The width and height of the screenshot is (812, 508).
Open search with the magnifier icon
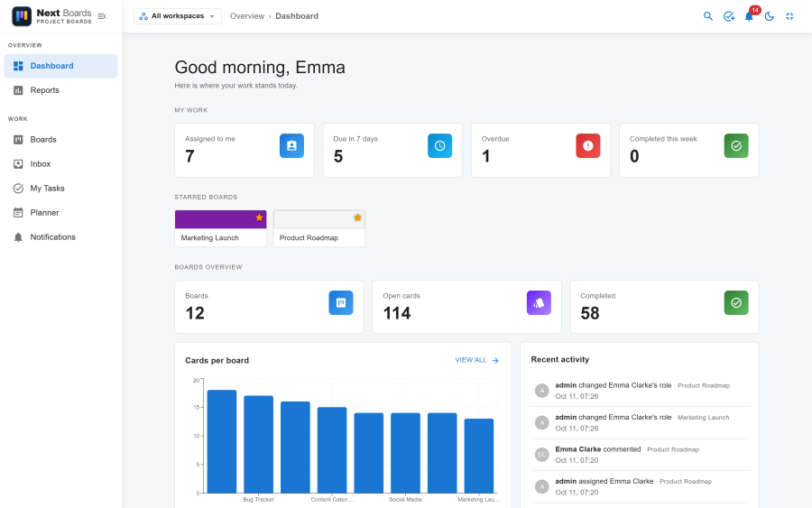708,16
